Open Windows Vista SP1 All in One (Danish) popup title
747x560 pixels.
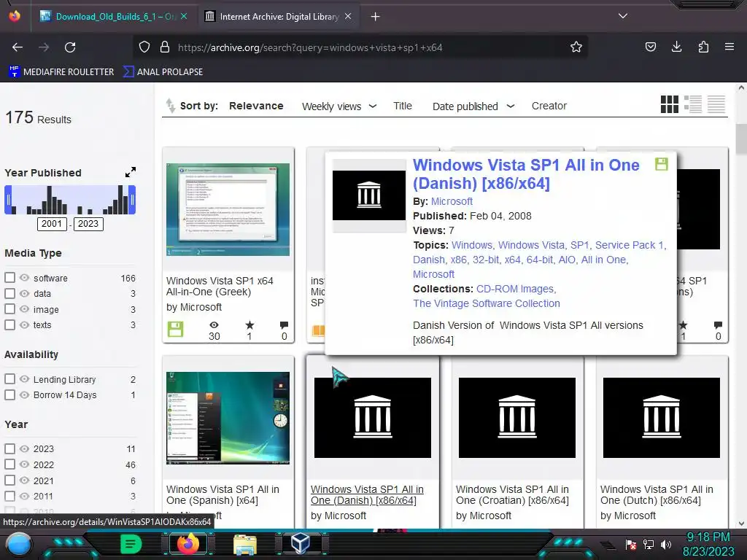pyautogui.click(x=526, y=174)
